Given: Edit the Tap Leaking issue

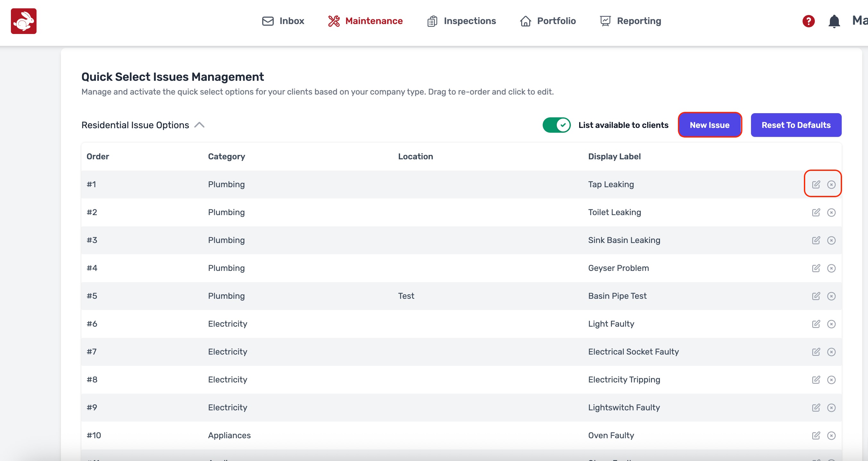Looking at the screenshot, I should 816,184.
